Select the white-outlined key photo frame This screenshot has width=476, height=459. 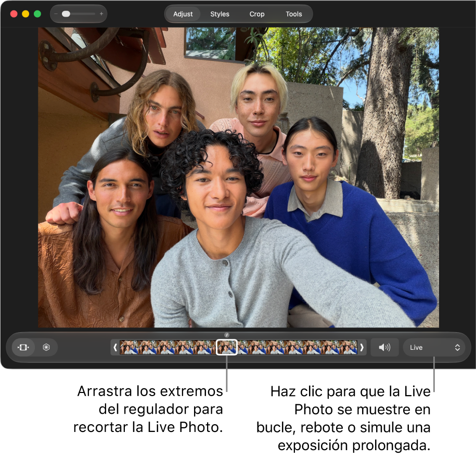click(x=226, y=347)
